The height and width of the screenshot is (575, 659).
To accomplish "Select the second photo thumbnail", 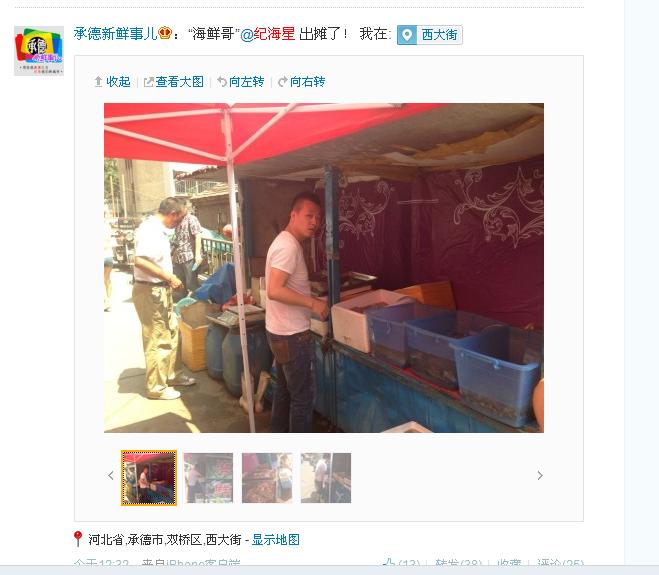I will tap(208, 478).
